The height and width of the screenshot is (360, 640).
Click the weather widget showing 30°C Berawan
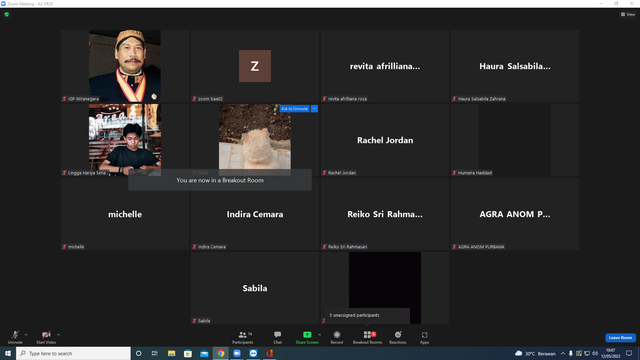535,353
